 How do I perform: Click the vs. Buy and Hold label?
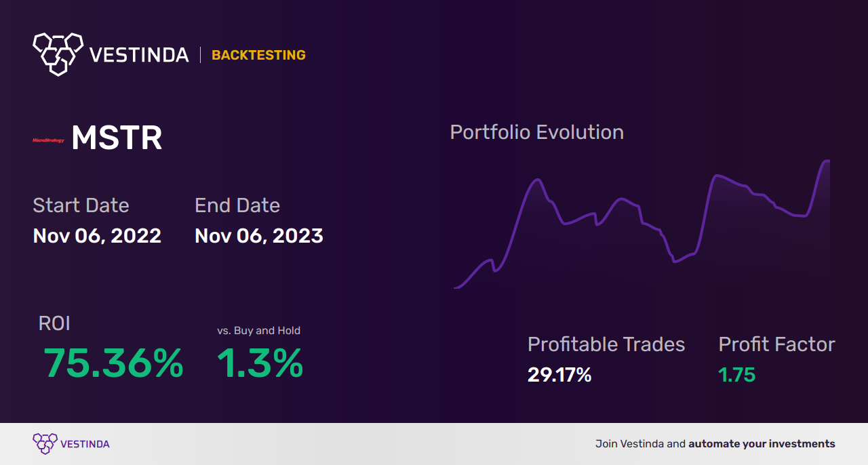tap(258, 331)
